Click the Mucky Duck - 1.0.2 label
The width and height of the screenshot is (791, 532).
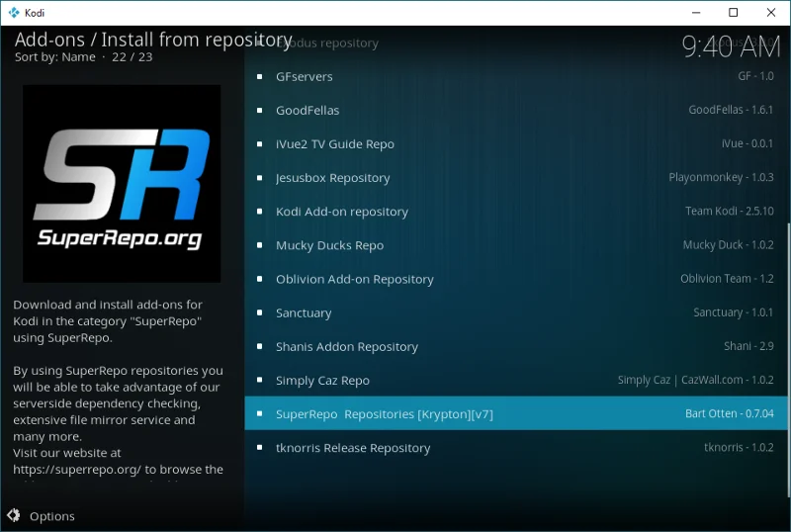pos(728,245)
